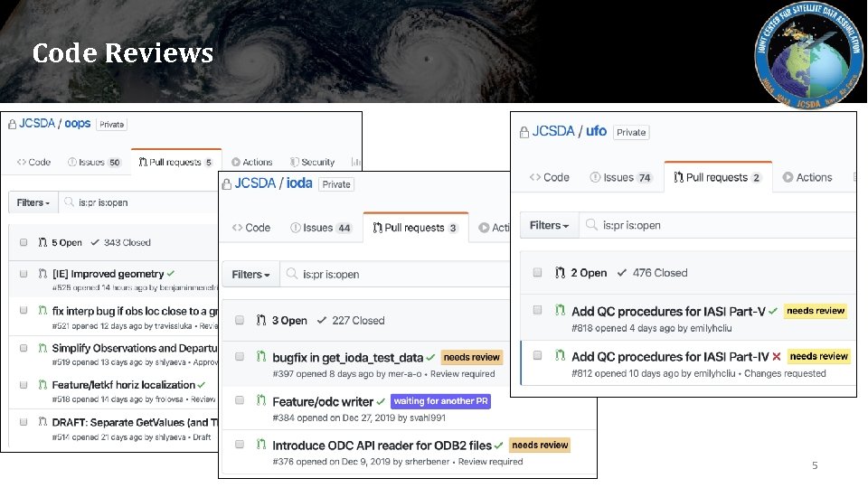Open Filters dropdown in ioda window
The image size is (868, 488).
[x=250, y=275]
